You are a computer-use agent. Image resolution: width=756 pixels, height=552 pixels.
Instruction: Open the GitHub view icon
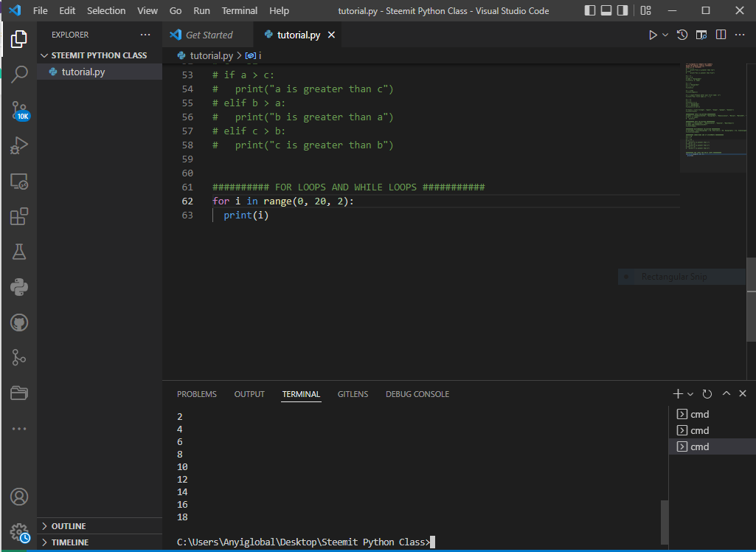point(19,322)
